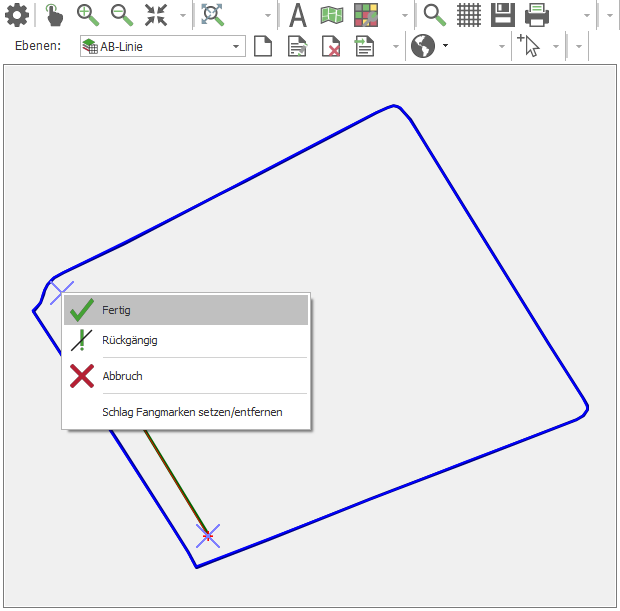
Task: Zoom to full extent arrows icon
Action: 156,15
